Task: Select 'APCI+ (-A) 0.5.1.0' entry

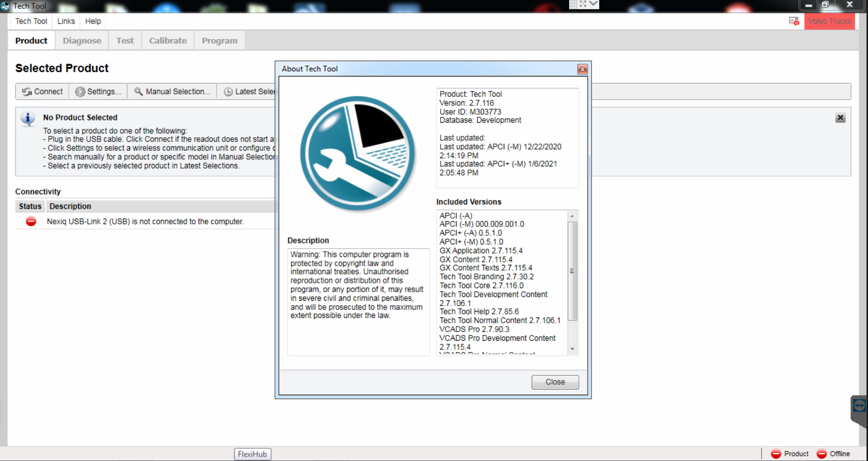Action: [470, 233]
